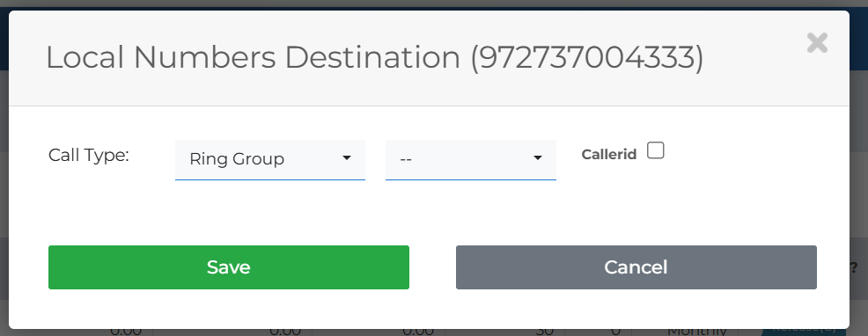This screenshot has width=868, height=336.
Task: Open the '--' destination dropdown
Action: click(x=471, y=159)
